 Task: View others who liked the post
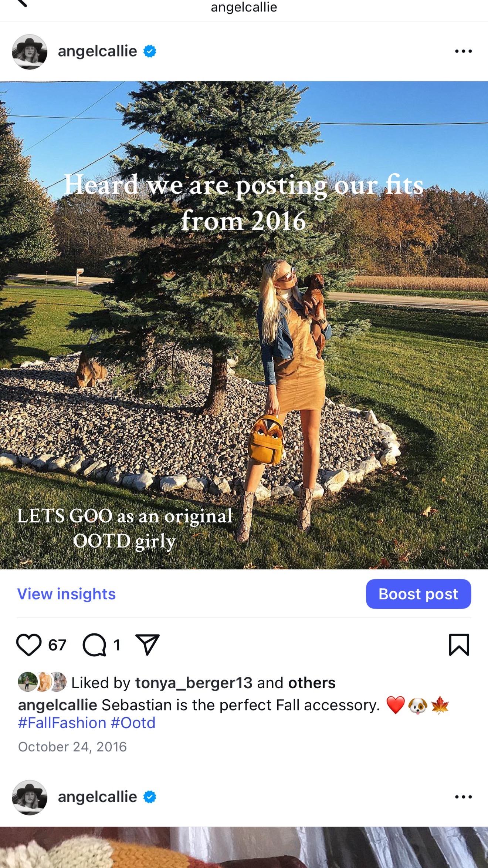[x=312, y=683]
